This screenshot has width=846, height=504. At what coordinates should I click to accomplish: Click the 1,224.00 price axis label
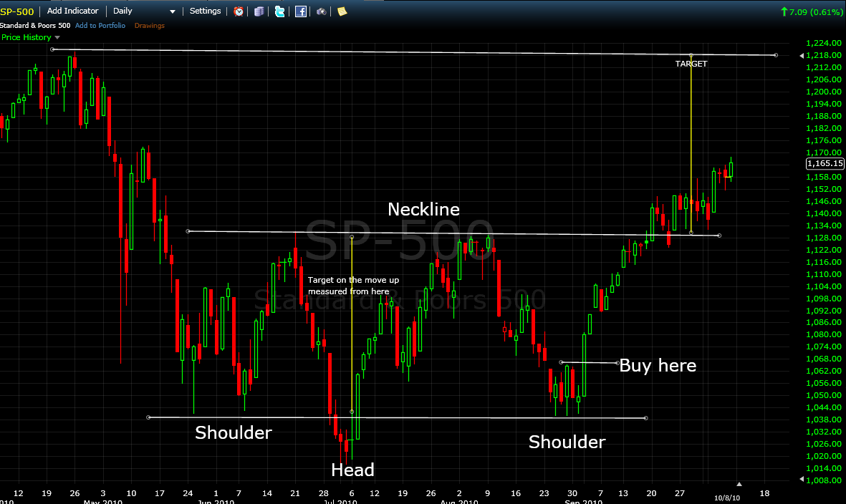pos(823,43)
